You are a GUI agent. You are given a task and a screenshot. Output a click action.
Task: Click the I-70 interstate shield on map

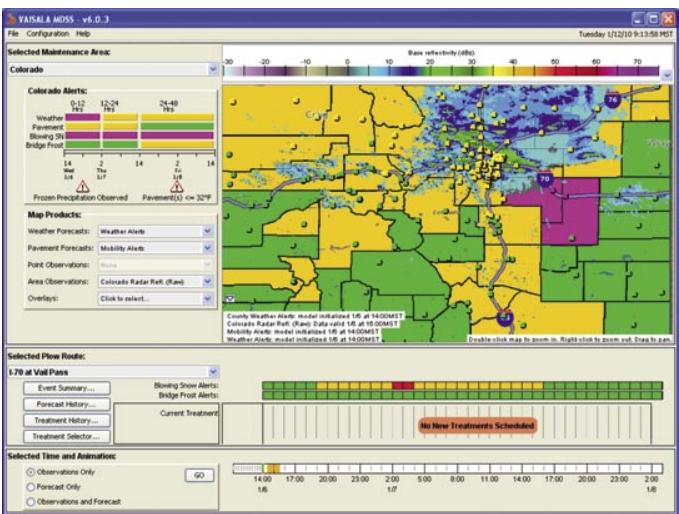(x=545, y=178)
